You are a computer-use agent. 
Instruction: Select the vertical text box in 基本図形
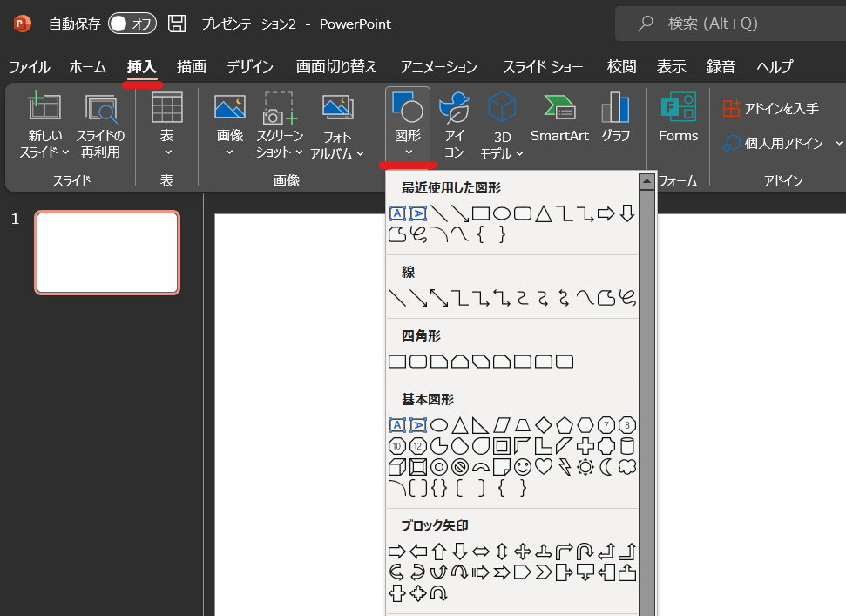[x=418, y=425]
